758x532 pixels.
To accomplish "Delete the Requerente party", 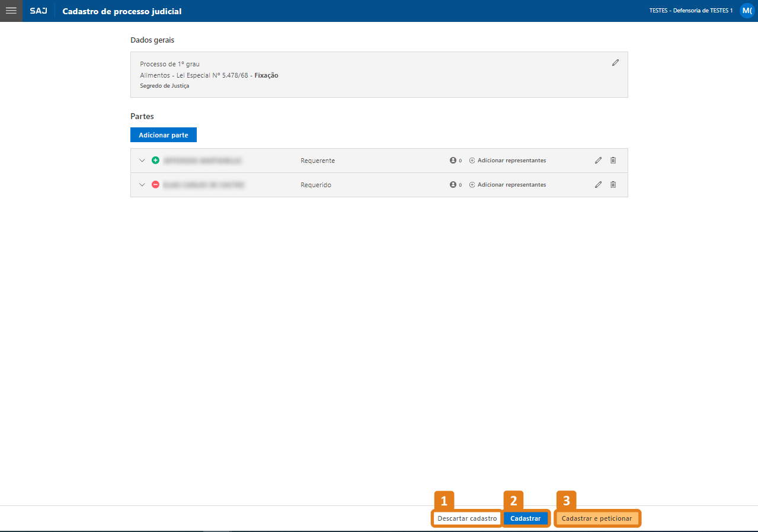I will (x=613, y=161).
